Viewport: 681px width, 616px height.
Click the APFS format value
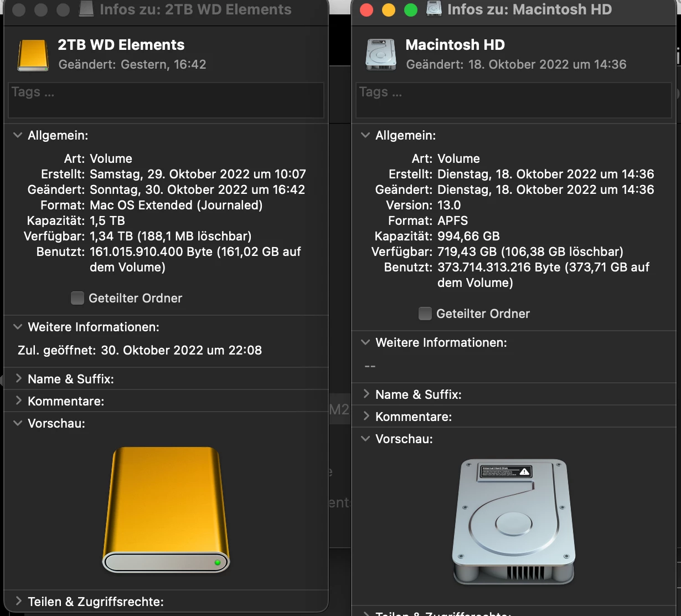[x=452, y=220]
